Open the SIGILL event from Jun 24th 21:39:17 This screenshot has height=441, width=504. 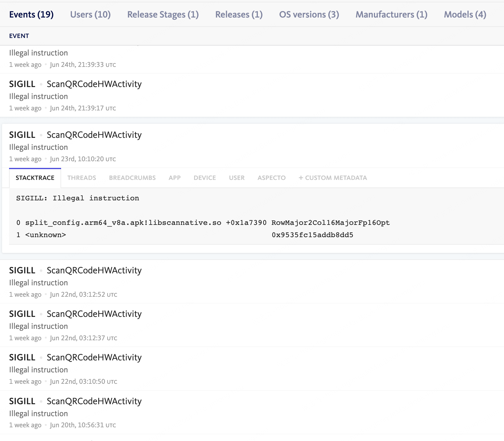coord(252,96)
